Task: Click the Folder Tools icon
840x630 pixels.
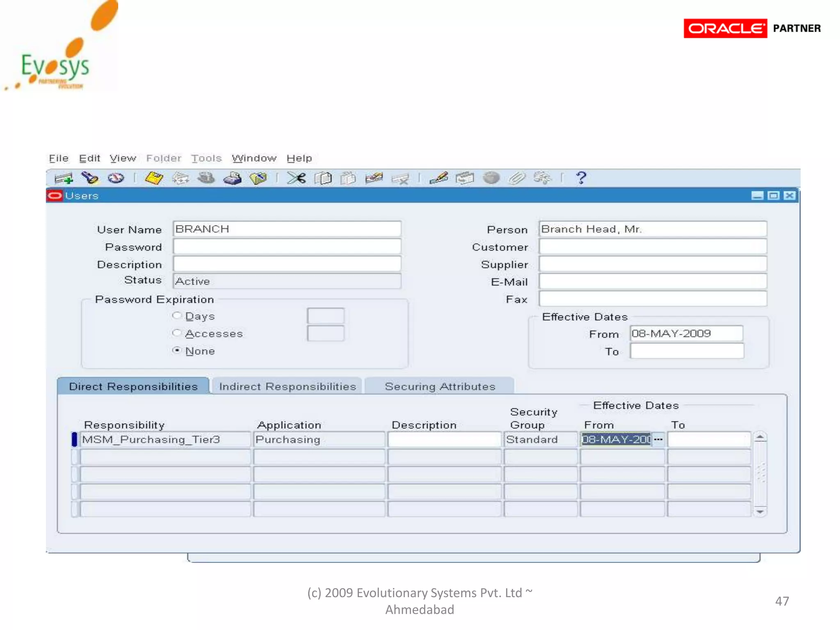Action: pos(542,178)
